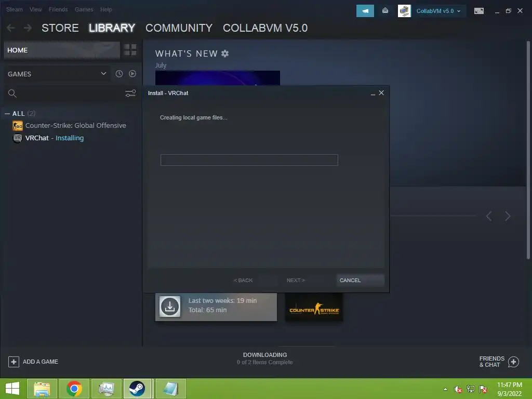Open the notepad taskbar icon
532x399 pixels.
[x=170, y=389]
